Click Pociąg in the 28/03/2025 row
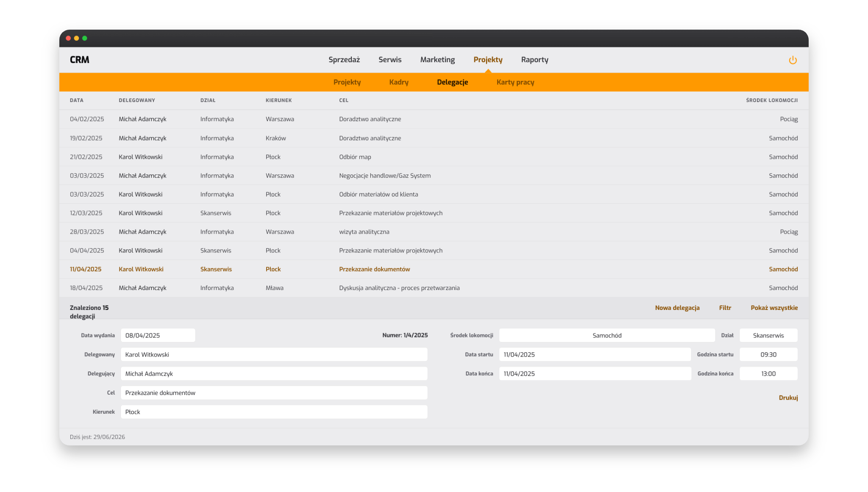Image resolution: width=868 pixels, height=492 pixels. pos(789,232)
